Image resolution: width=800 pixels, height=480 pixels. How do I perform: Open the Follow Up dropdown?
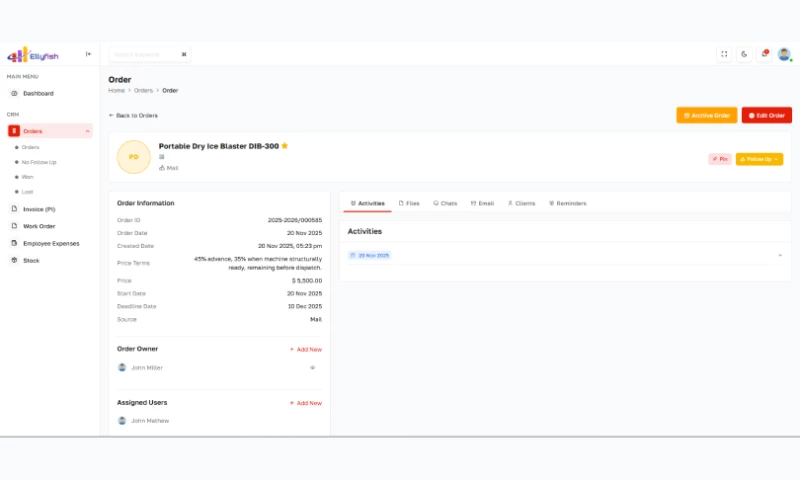[x=759, y=159]
